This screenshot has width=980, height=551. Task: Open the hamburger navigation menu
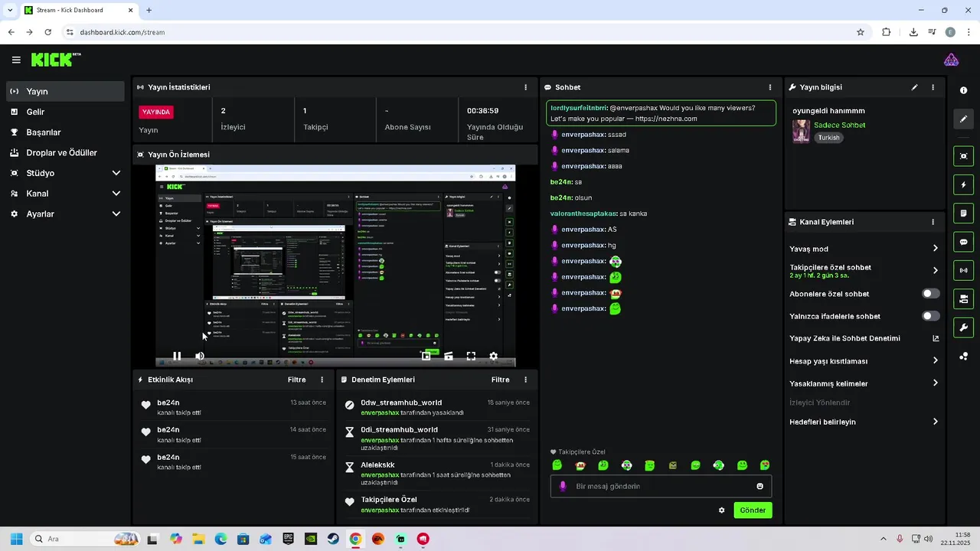click(x=16, y=60)
